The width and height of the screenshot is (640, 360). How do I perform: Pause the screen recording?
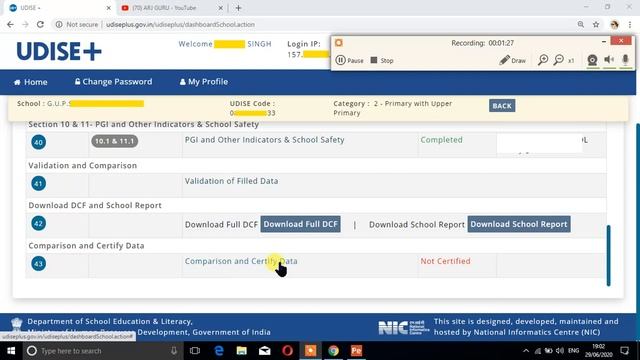[349, 60]
